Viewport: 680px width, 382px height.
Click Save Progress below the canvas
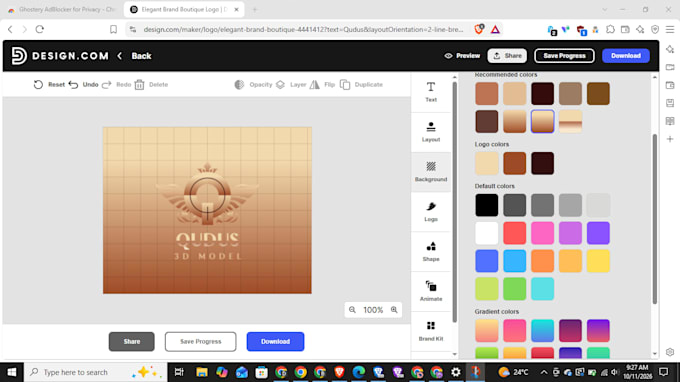coord(200,342)
